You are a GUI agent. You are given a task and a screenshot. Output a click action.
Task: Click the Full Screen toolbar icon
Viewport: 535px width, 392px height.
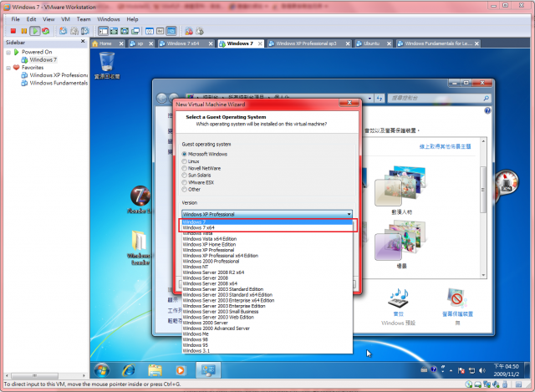(x=125, y=32)
